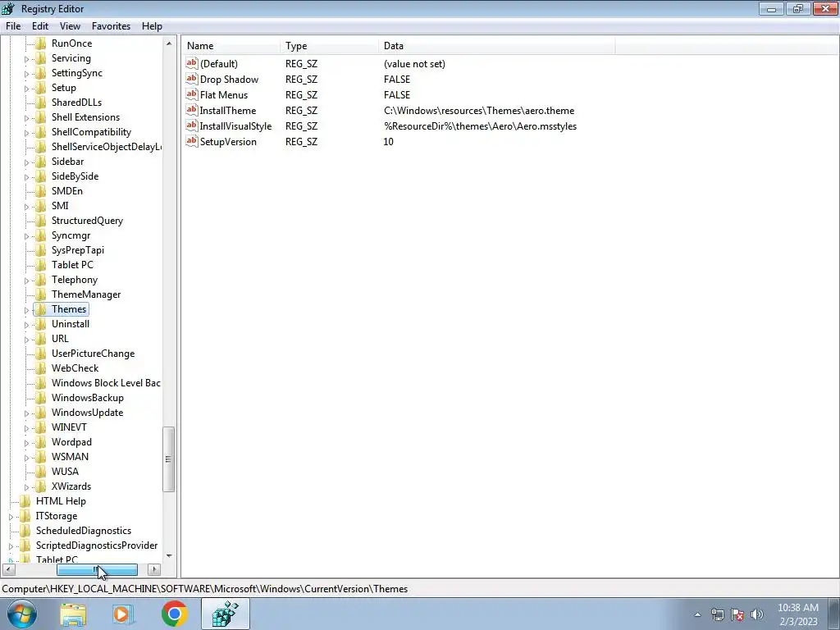The image size is (840, 630).
Task: Select the Drop Shadow value icon
Action: tap(192, 79)
